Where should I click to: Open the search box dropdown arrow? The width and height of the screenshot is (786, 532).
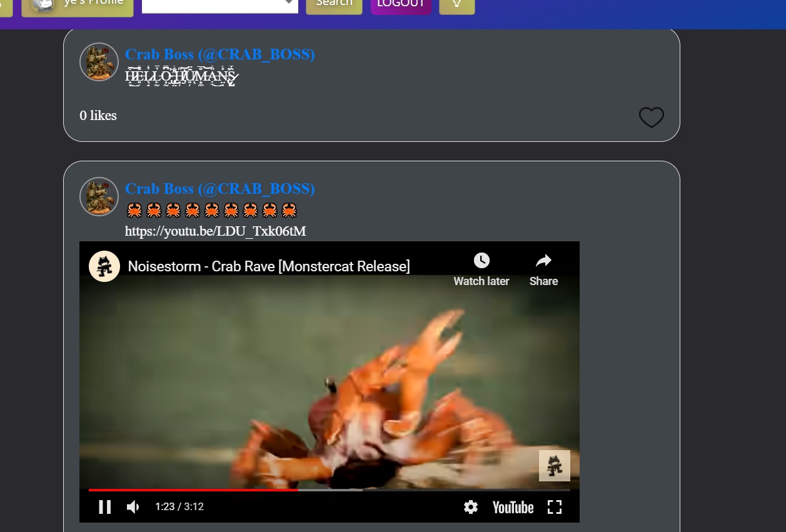point(290,3)
